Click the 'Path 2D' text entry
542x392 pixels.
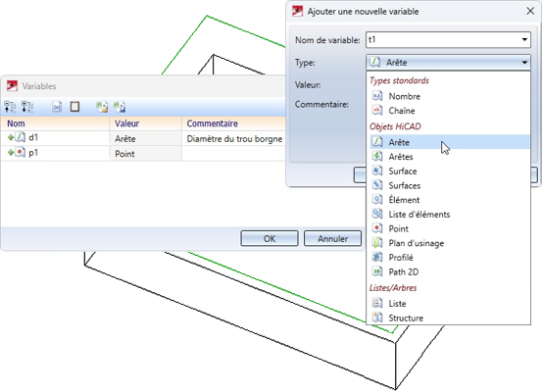pos(404,272)
